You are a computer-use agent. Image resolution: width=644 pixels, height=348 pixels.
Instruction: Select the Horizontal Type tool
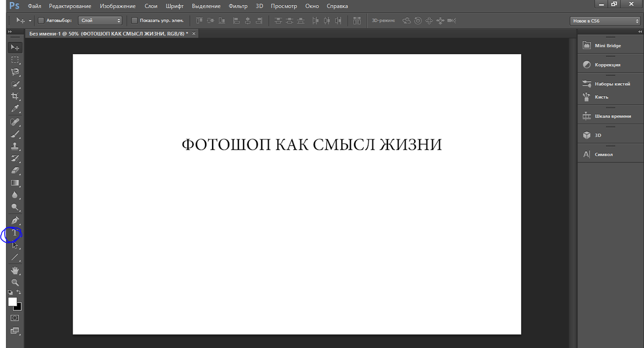point(15,233)
